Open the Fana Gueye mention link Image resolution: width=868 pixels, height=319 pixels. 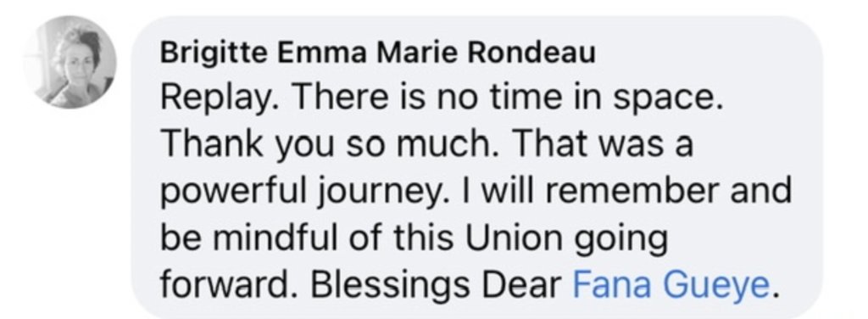point(671,285)
